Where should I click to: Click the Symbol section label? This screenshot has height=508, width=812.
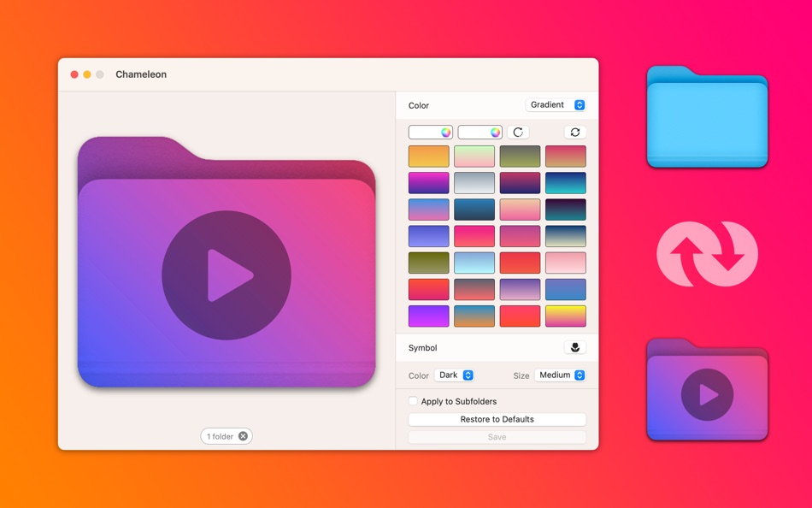(422, 348)
